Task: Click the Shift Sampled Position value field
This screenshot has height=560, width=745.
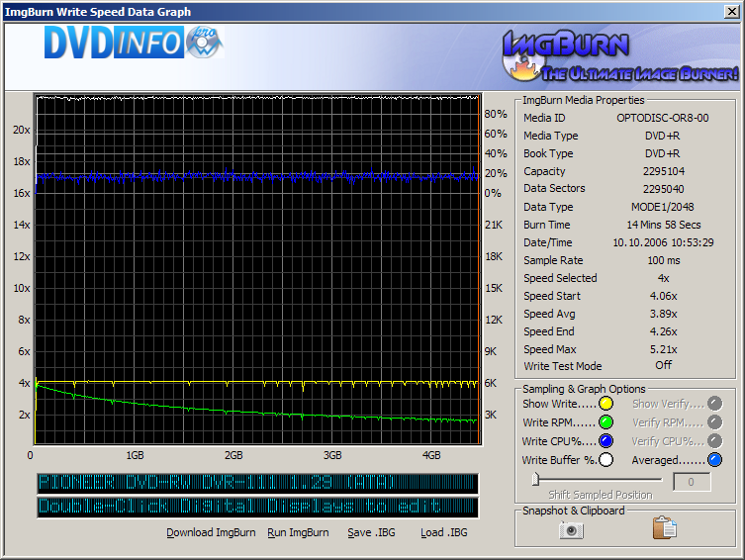Action: (x=692, y=482)
